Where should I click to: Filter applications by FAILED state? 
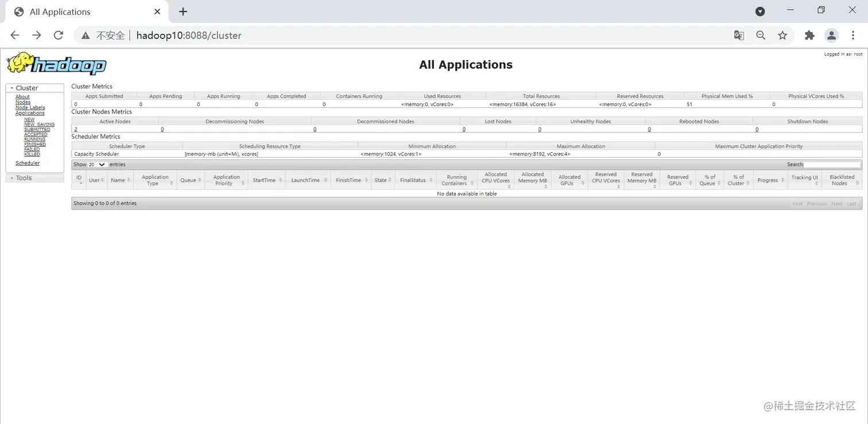click(x=32, y=149)
